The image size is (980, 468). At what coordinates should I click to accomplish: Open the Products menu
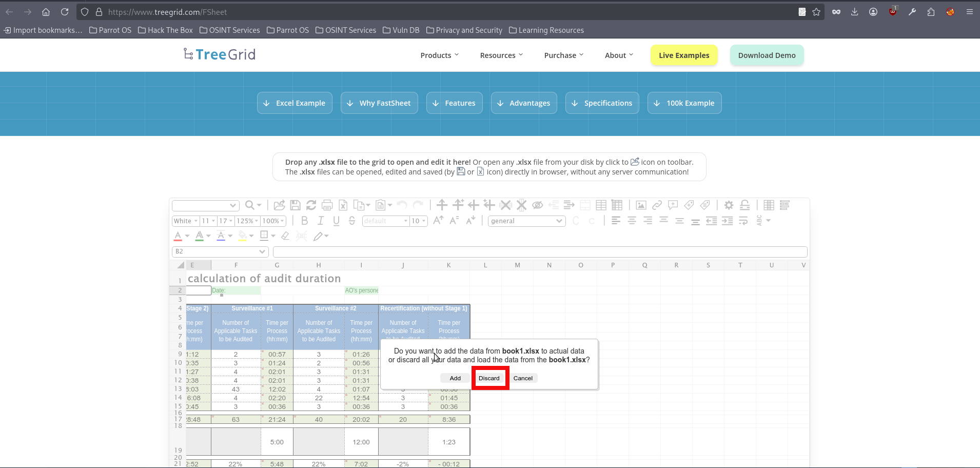[x=439, y=55]
